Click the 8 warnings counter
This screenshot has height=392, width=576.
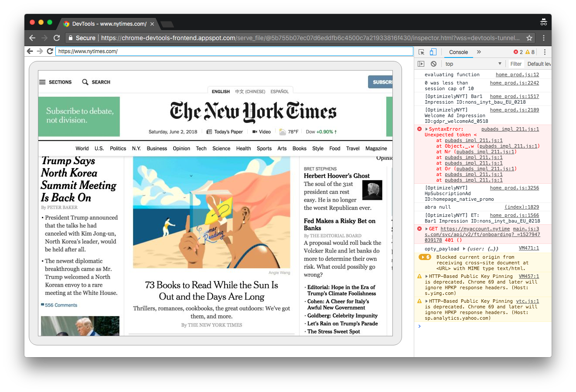530,52
